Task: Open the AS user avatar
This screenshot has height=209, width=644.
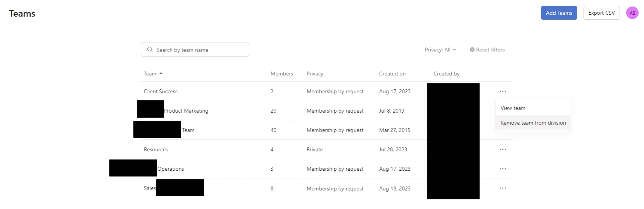Action: [x=632, y=13]
